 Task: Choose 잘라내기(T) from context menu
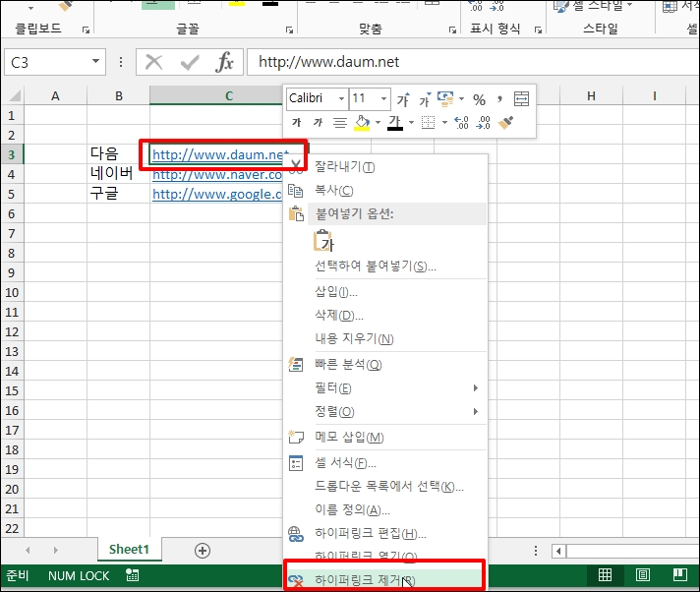click(385, 167)
